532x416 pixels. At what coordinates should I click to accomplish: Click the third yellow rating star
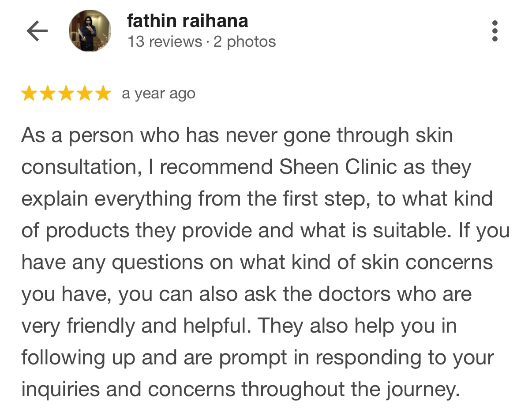pyautogui.click(x=66, y=94)
